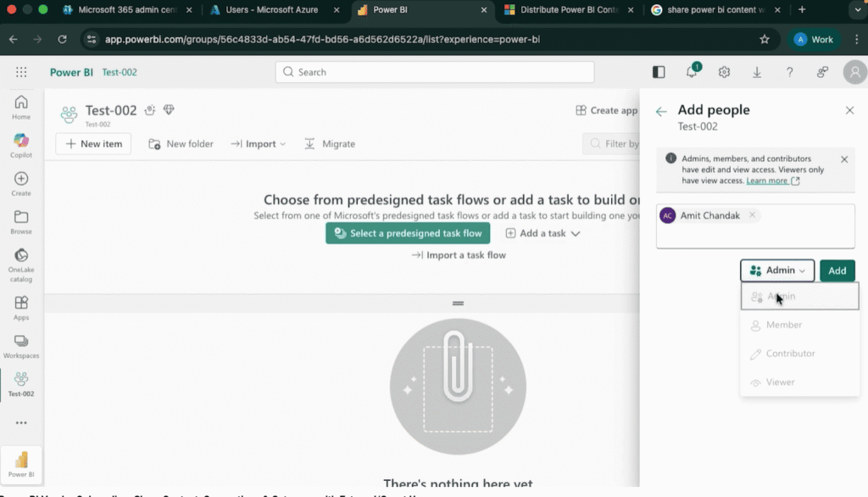Dismiss the access info banner
The image size is (868, 497).
coord(844,159)
